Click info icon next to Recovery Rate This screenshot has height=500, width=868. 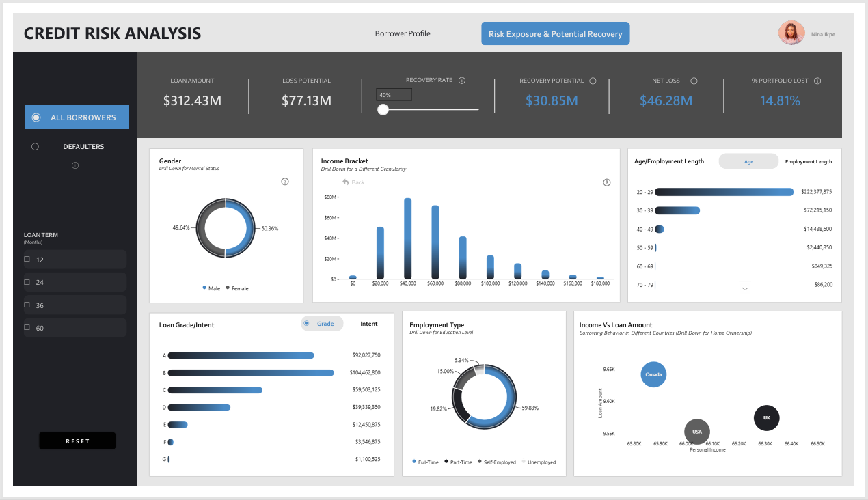point(462,81)
